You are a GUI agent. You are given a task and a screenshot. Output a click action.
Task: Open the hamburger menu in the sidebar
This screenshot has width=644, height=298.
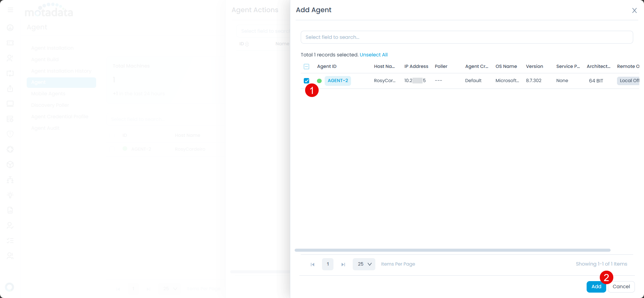click(x=10, y=10)
